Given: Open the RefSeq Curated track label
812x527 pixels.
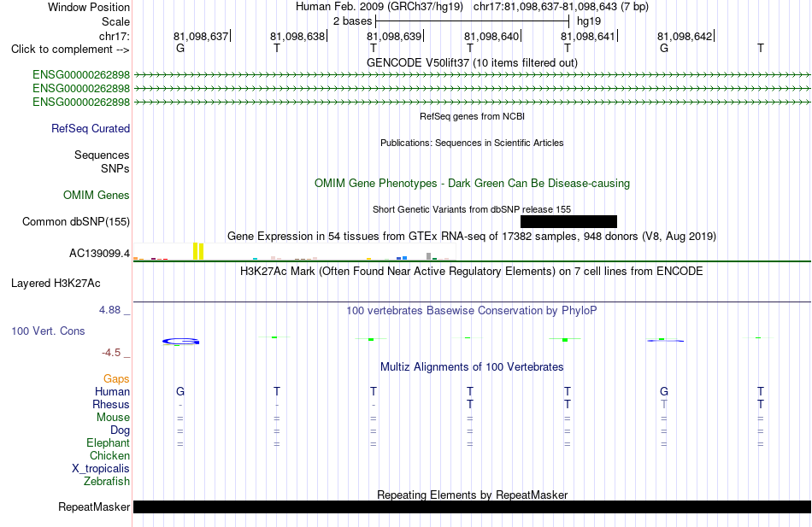Looking at the screenshot, I should [90, 128].
